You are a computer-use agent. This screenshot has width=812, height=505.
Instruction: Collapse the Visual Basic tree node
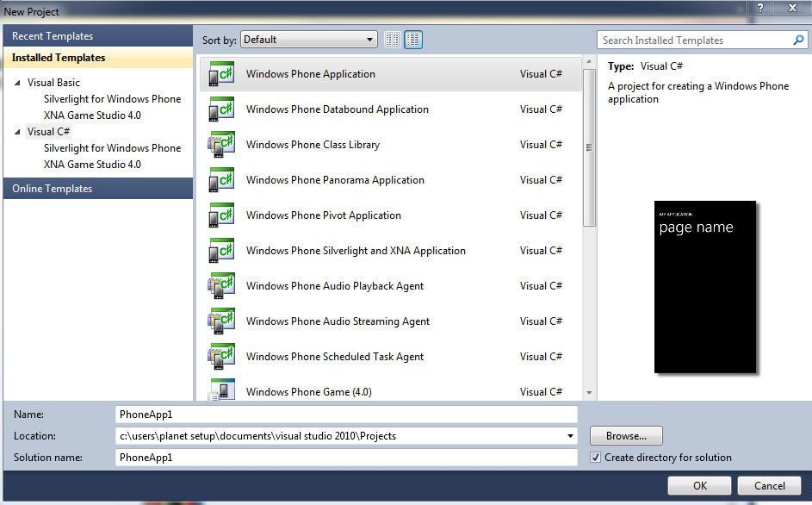point(17,83)
